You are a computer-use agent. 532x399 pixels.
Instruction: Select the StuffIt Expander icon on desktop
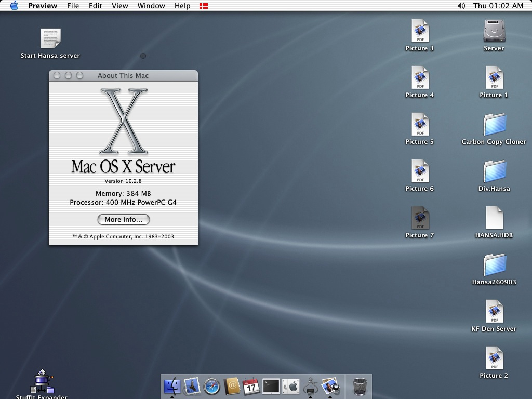point(42,381)
